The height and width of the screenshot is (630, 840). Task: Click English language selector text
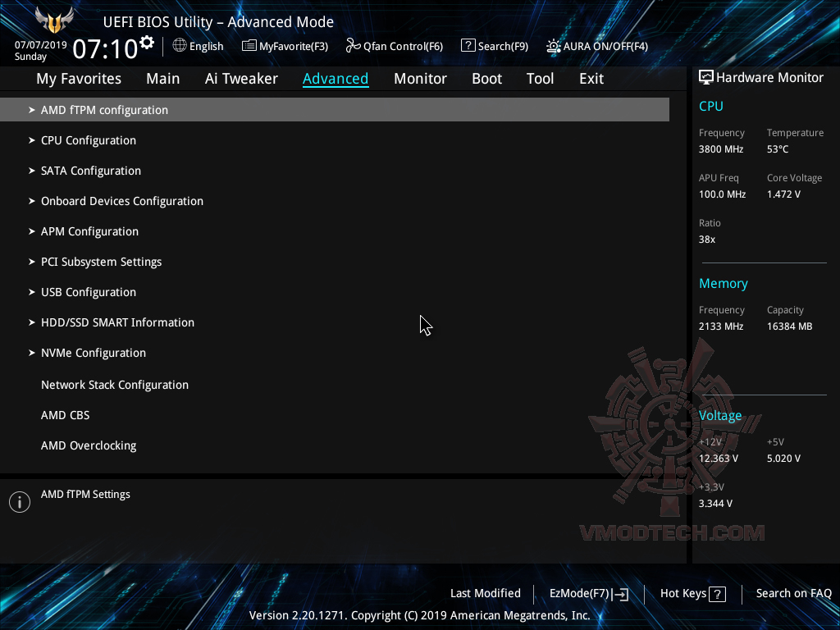click(206, 47)
